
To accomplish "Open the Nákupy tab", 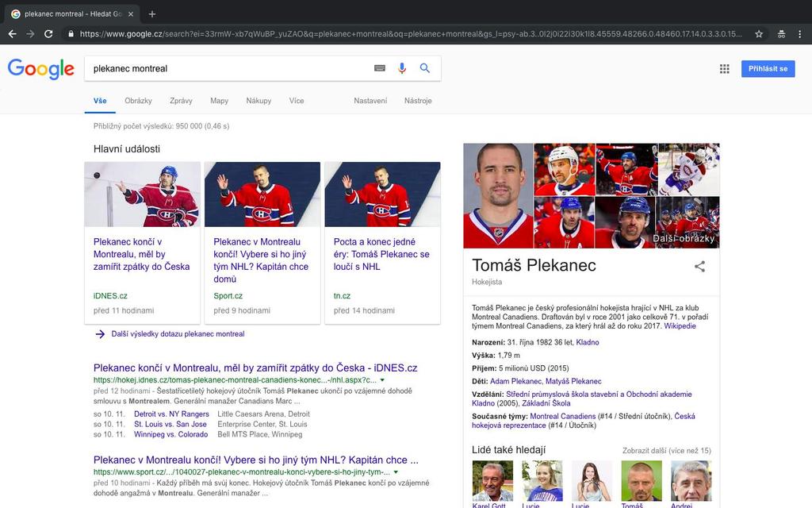I will click(259, 101).
